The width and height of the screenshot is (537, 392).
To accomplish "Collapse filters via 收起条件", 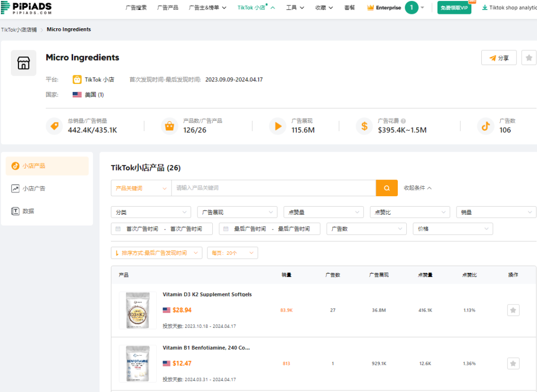I will tap(418, 188).
